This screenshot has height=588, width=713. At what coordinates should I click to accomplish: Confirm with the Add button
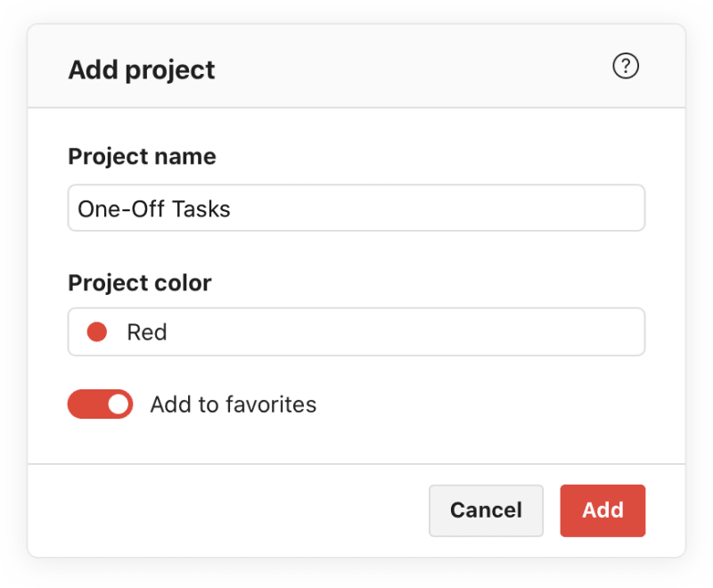602,510
